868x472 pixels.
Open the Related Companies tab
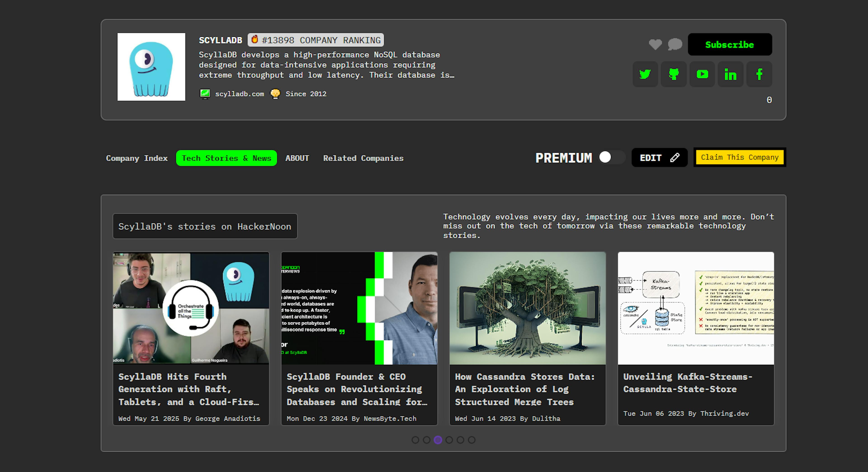tap(363, 158)
